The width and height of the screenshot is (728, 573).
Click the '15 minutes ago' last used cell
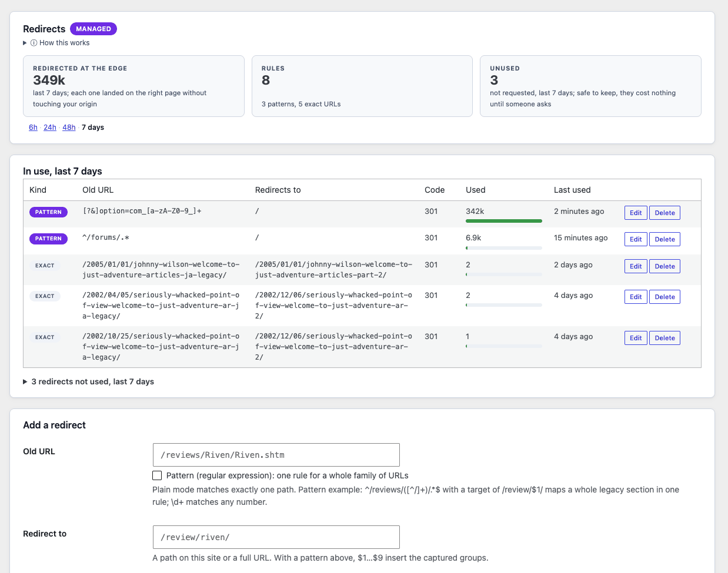click(580, 238)
